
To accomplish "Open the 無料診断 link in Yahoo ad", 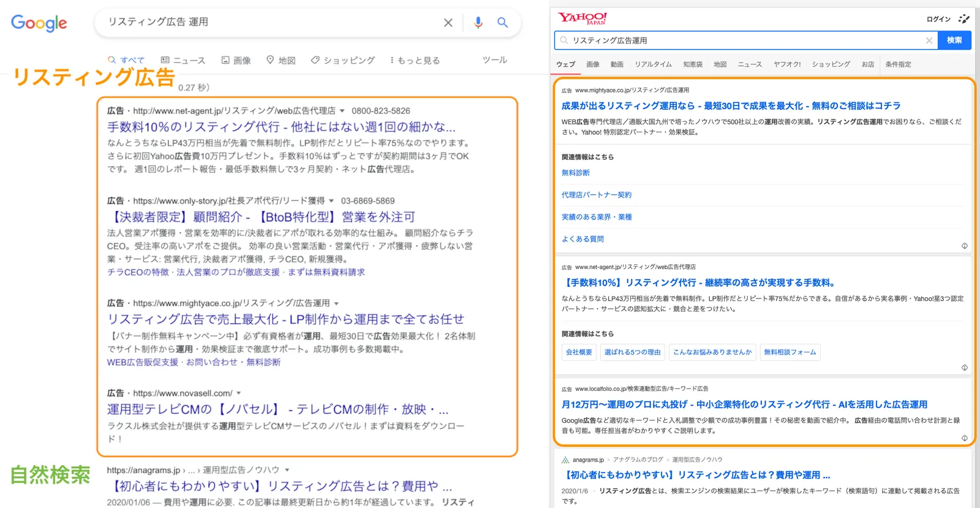I will coord(576,173).
